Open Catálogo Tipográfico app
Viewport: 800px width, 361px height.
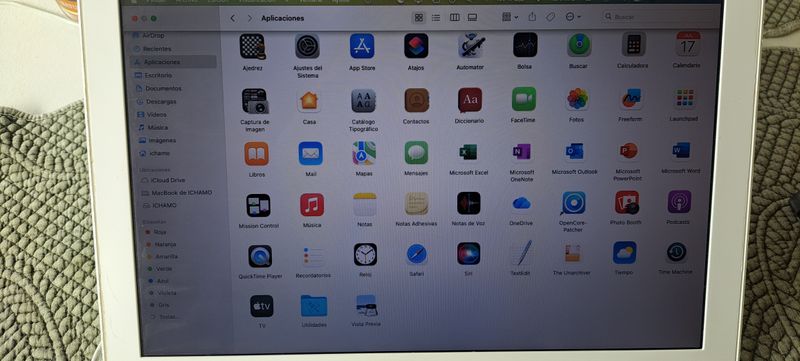click(363, 100)
